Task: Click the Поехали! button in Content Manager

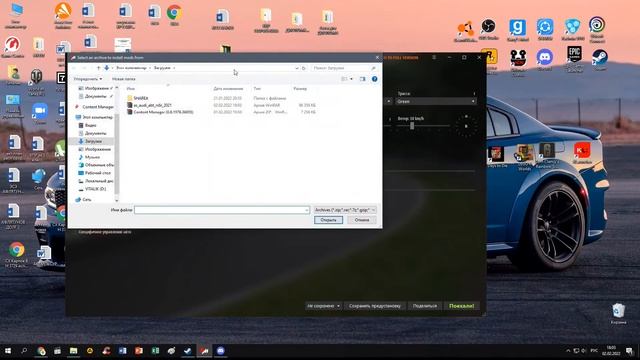Action: pyautogui.click(x=462, y=306)
